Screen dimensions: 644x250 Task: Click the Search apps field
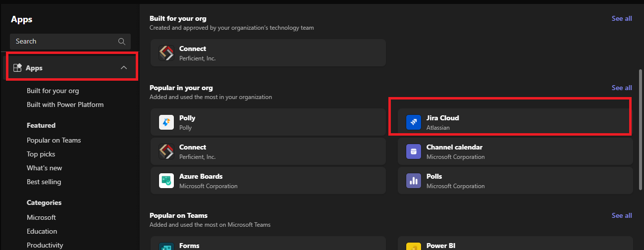pyautogui.click(x=70, y=42)
